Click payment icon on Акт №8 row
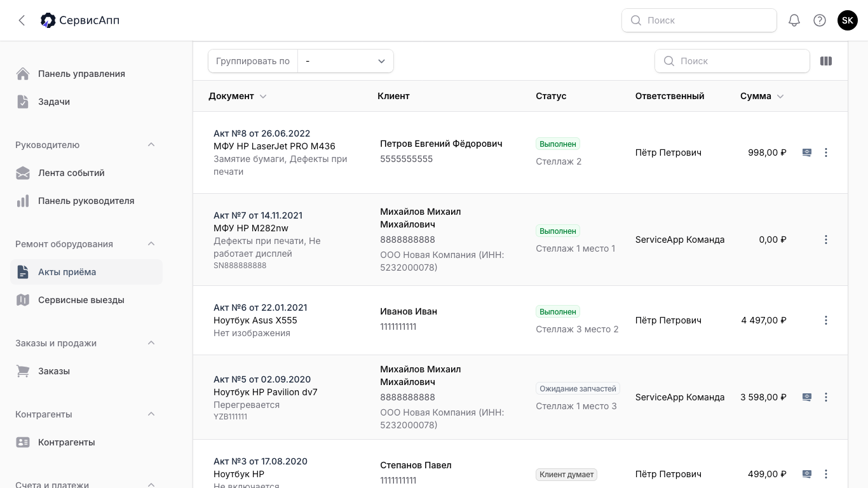The height and width of the screenshot is (488, 868). (x=806, y=152)
